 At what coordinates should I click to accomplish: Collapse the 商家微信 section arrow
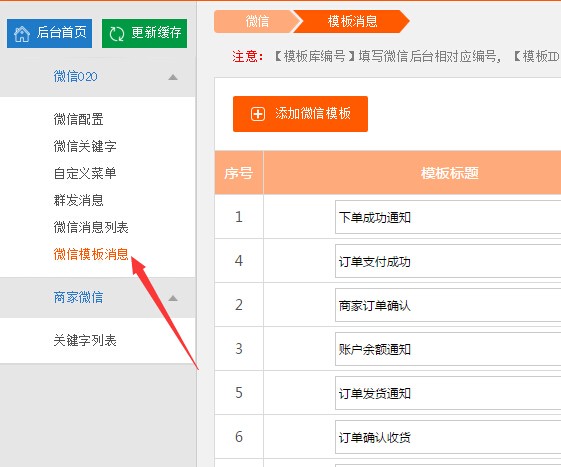coord(173,298)
